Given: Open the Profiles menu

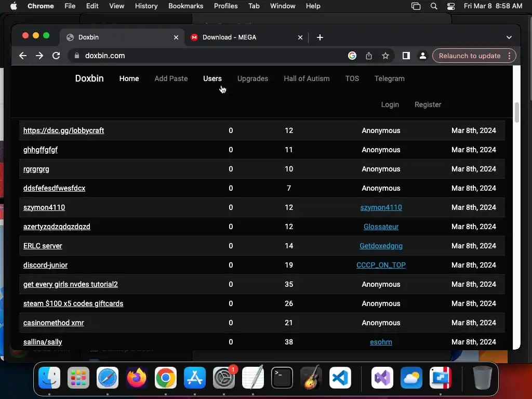Looking at the screenshot, I should click(x=225, y=6).
